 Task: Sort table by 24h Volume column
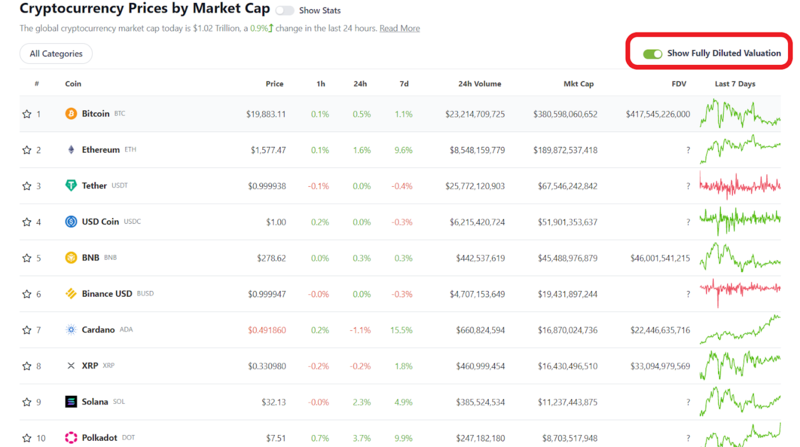[480, 84]
